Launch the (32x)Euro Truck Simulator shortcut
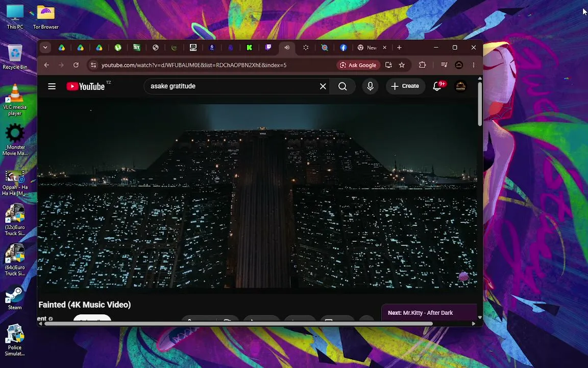 pos(15,220)
